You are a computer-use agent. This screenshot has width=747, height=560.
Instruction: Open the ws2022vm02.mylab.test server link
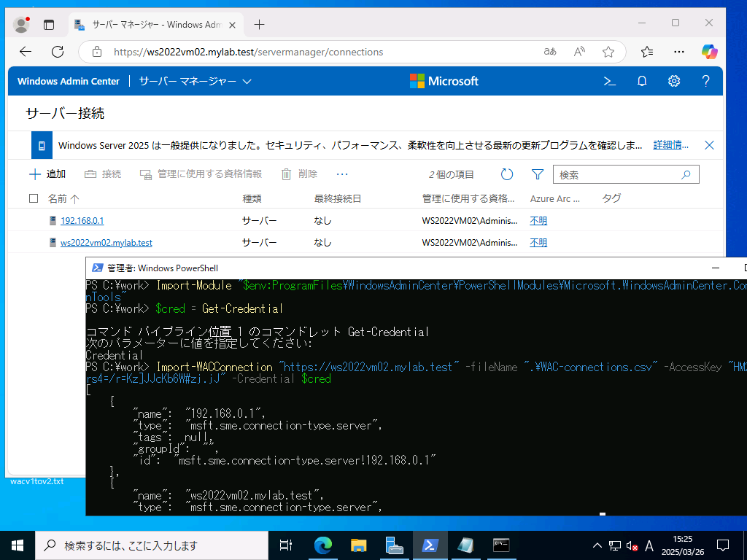click(107, 243)
